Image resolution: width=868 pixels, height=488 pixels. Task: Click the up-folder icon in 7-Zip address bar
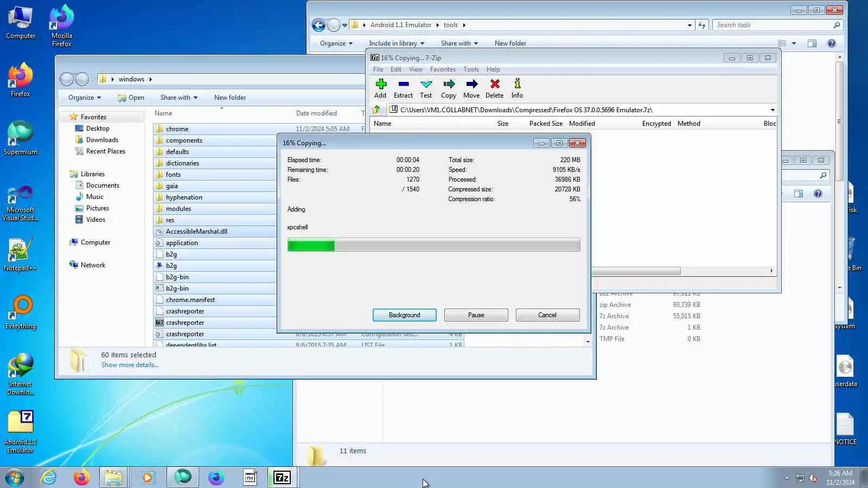[x=376, y=110]
